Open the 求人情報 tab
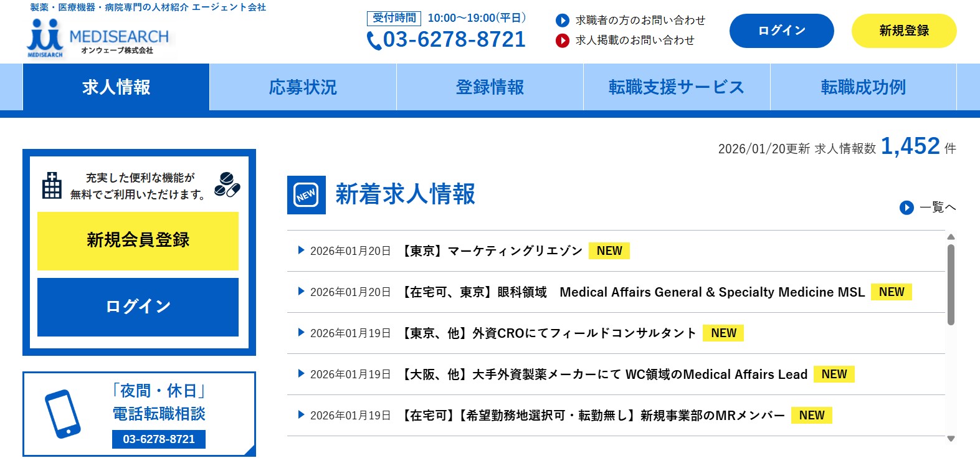This screenshot has width=980, height=463. tap(116, 87)
